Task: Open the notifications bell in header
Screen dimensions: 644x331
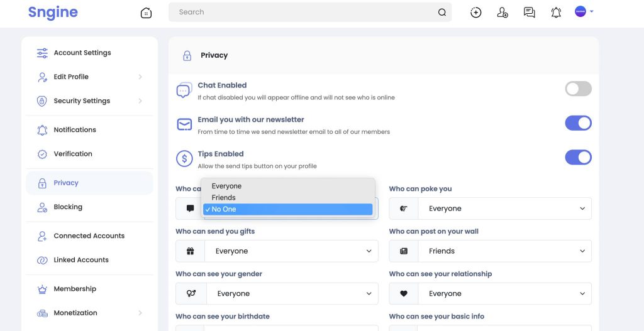Action: pyautogui.click(x=556, y=13)
